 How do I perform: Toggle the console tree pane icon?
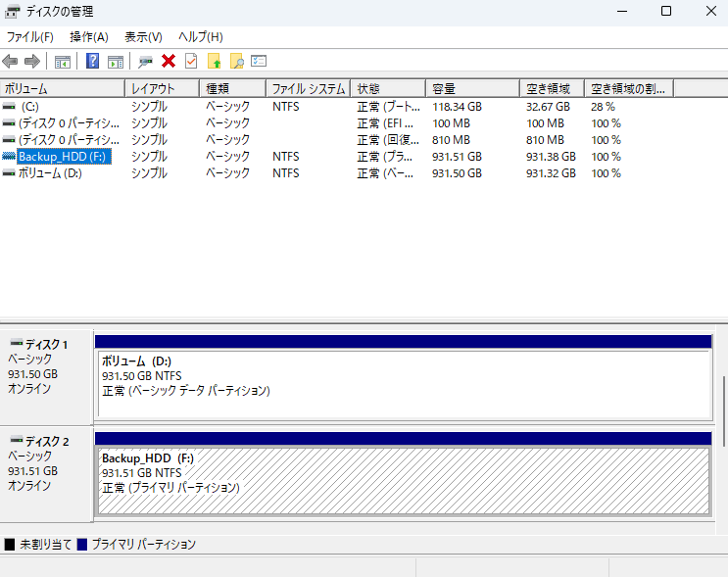pos(62,62)
